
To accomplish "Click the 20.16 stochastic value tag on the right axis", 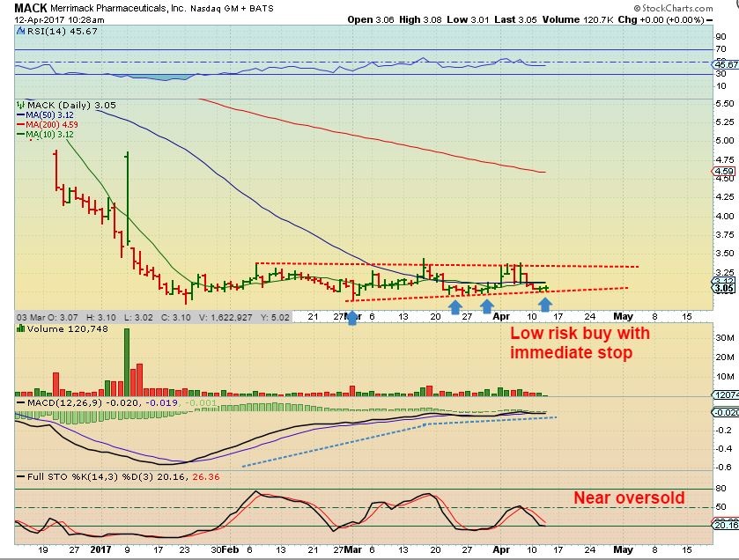I will [x=727, y=526].
